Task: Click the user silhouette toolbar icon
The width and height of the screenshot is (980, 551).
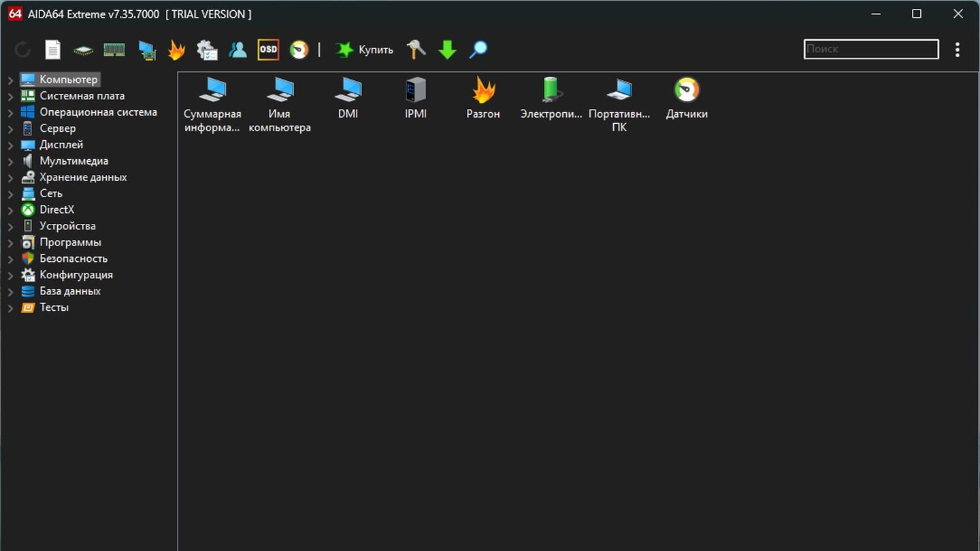Action: click(238, 50)
